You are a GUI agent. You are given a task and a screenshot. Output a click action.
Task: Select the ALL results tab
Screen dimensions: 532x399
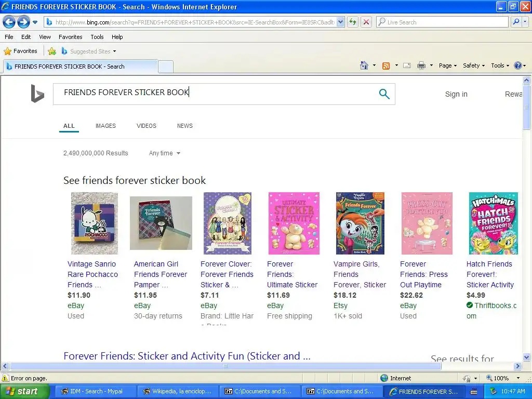69,126
